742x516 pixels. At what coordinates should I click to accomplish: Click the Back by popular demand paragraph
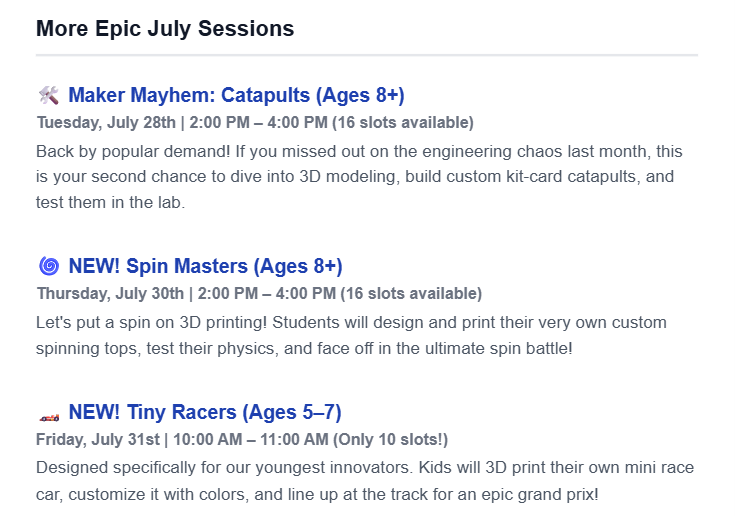pos(359,177)
